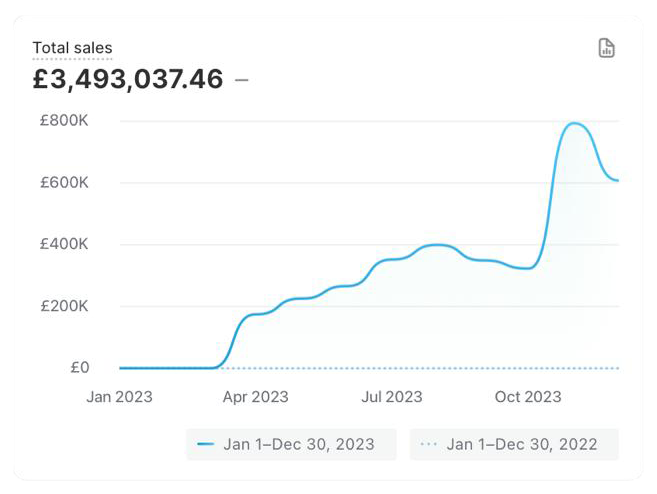Toggle the Jan 1–Dec 30, 2022 legend series
The image size is (657, 494).
(x=514, y=444)
